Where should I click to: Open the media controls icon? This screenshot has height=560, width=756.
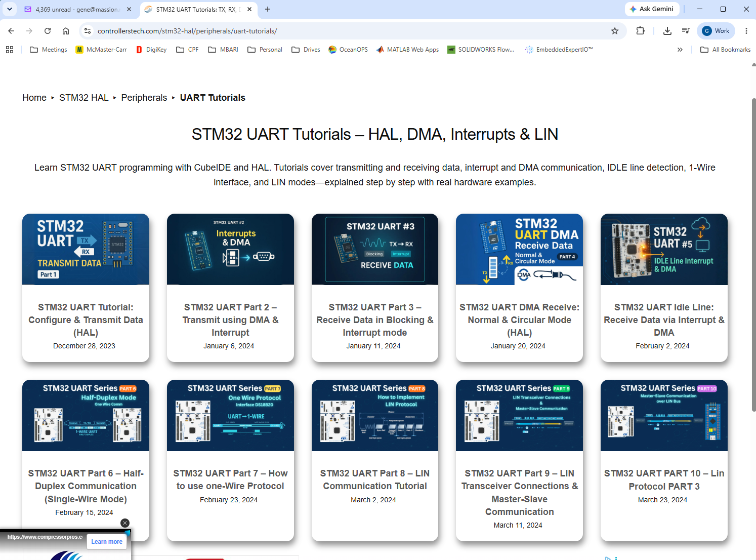coord(686,31)
